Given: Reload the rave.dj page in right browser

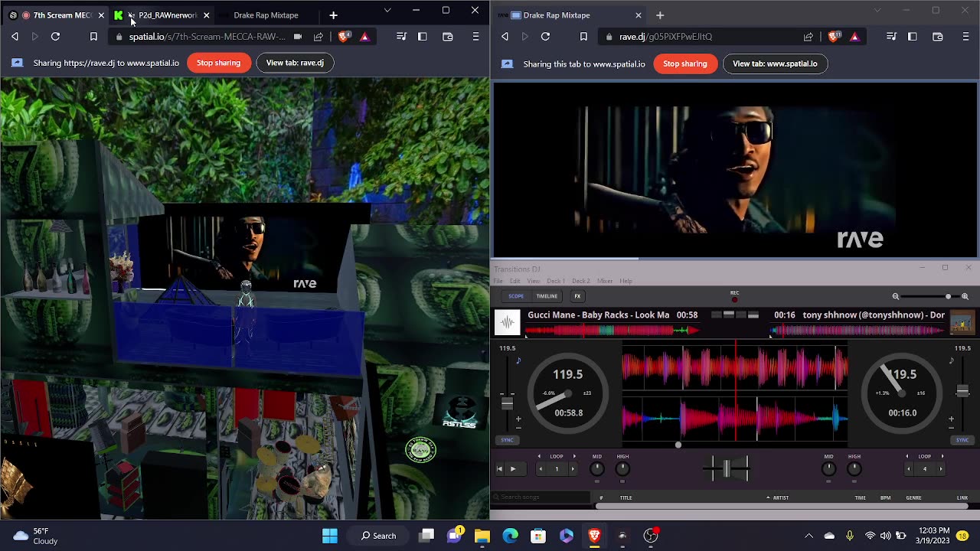Looking at the screenshot, I should tap(545, 36).
